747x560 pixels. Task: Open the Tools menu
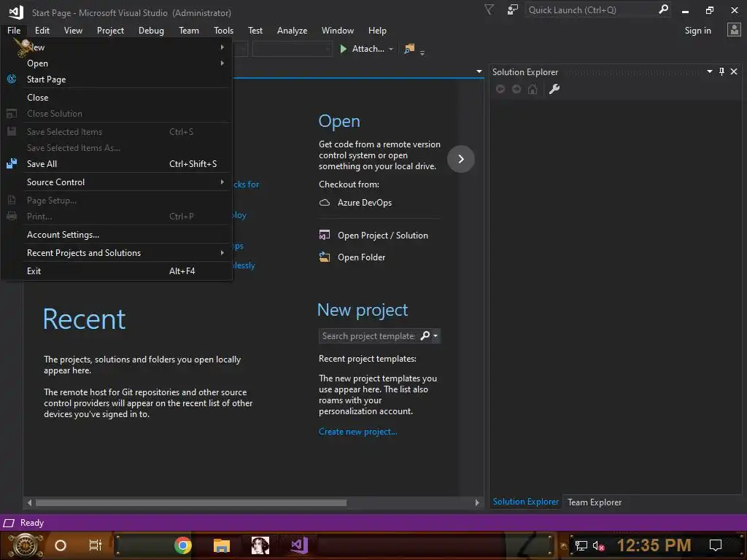tap(223, 31)
